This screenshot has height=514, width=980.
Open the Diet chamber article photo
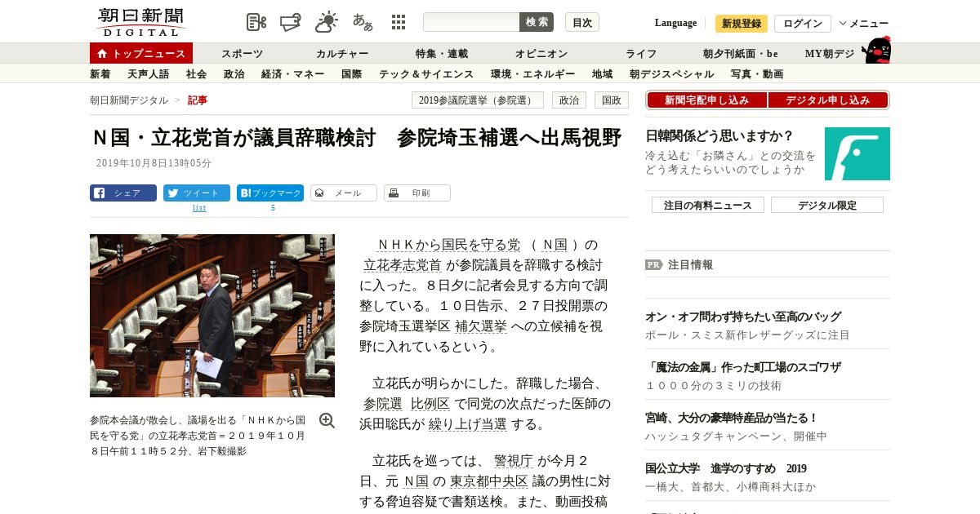point(212,316)
